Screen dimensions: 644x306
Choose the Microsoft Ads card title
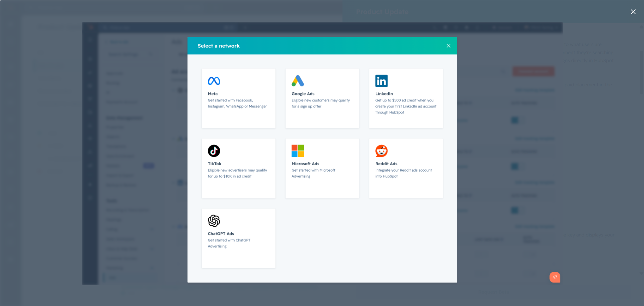[305, 164]
